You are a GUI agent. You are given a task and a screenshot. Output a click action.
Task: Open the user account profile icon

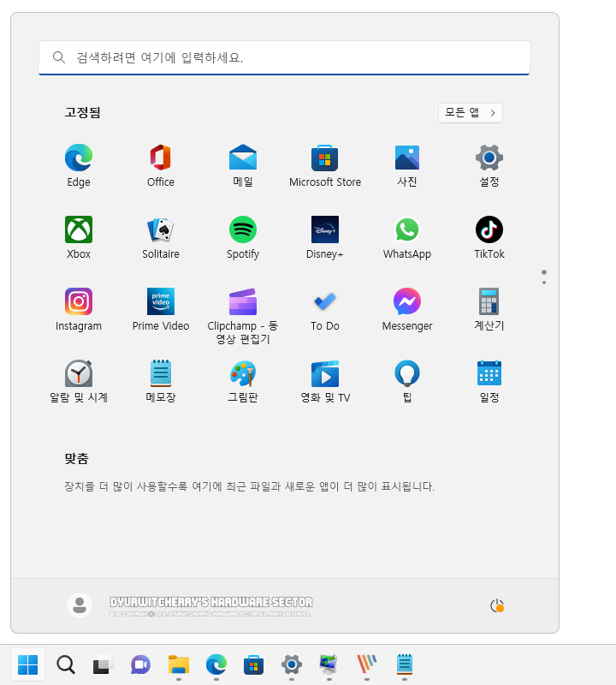80,605
